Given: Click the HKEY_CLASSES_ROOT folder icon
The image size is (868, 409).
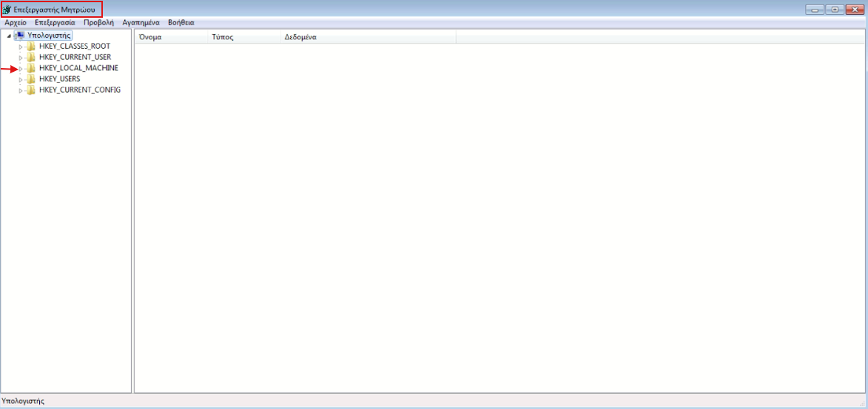Looking at the screenshot, I should [31, 46].
